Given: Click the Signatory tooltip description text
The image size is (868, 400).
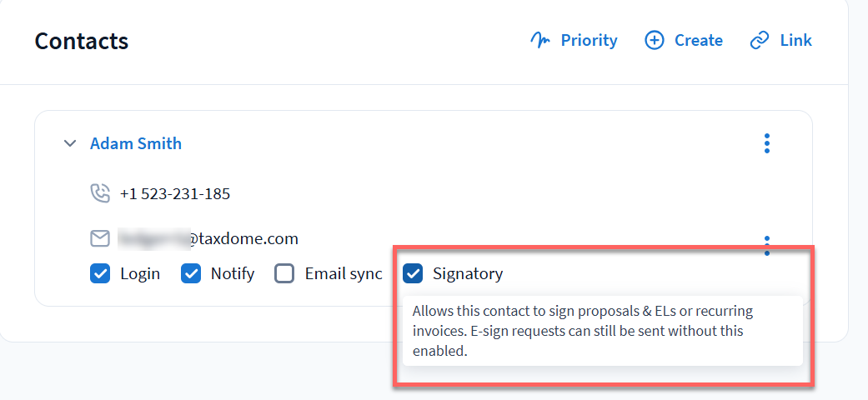Looking at the screenshot, I should 582,331.
